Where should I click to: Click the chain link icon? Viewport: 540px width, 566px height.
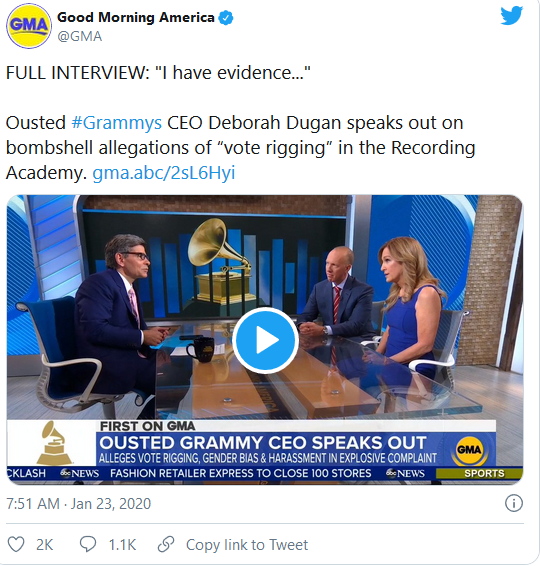click(166, 544)
